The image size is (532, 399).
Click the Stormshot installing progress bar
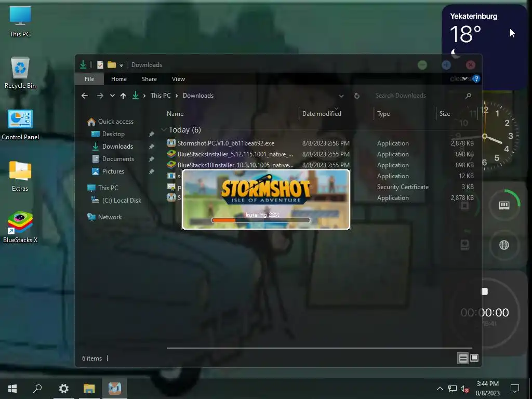(x=261, y=220)
